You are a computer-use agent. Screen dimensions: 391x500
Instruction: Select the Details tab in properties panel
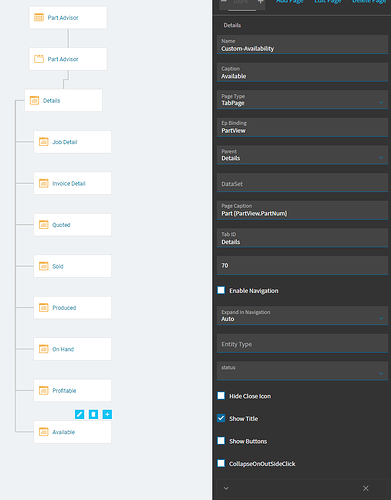[232, 25]
